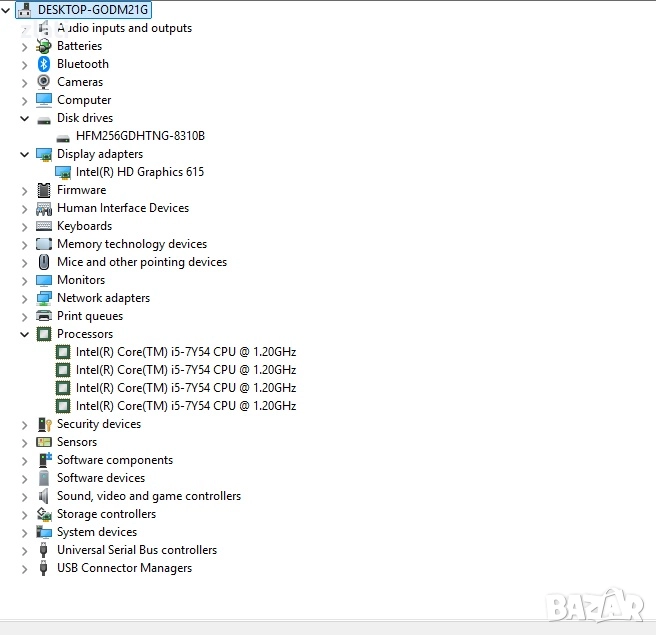Select the HFM256GDHTNG-8310B disk drive

[140, 136]
